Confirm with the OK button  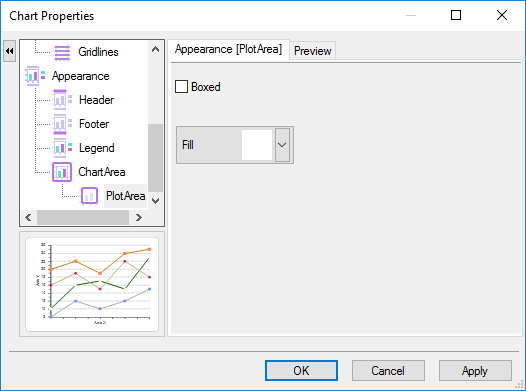301,371
